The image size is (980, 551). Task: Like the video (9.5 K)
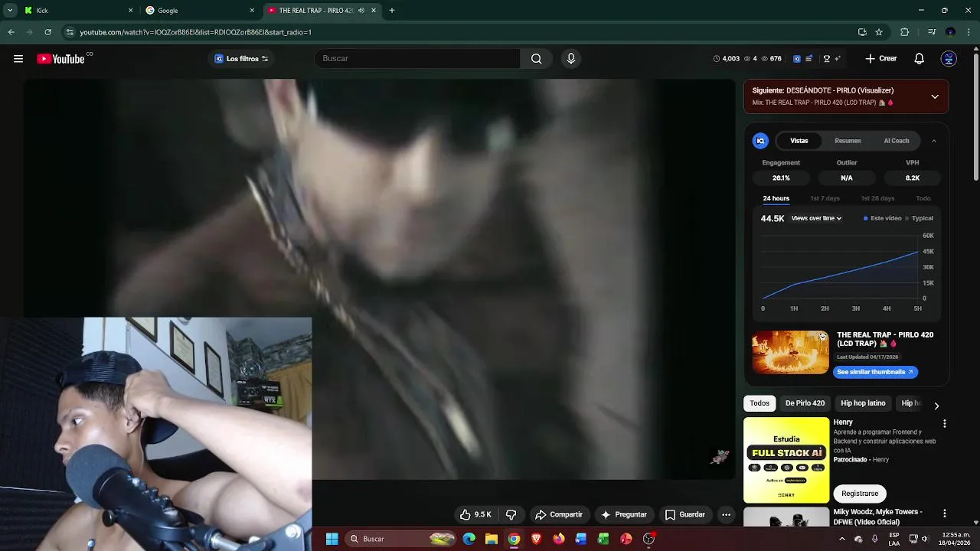[476, 515]
